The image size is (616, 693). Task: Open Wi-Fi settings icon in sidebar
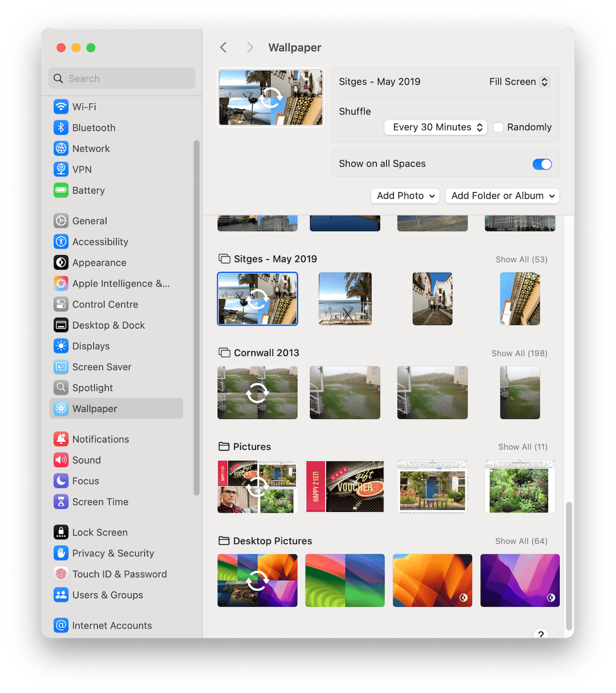[61, 107]
